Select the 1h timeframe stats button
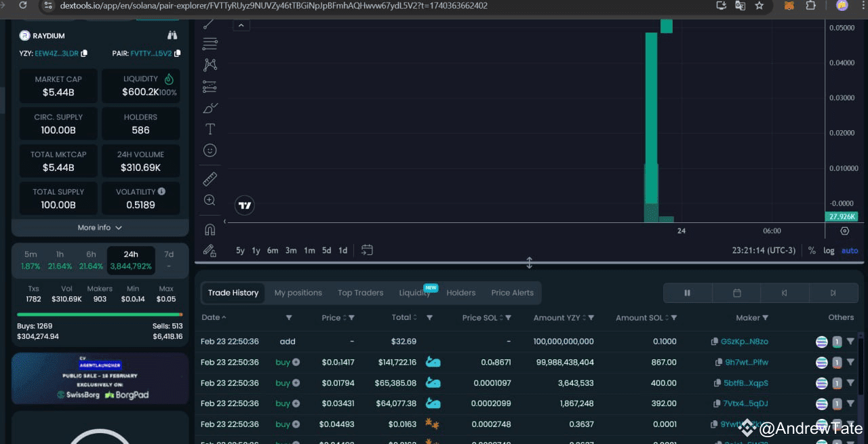Viewport: 868px width, 444px height. tap(60, 260)
